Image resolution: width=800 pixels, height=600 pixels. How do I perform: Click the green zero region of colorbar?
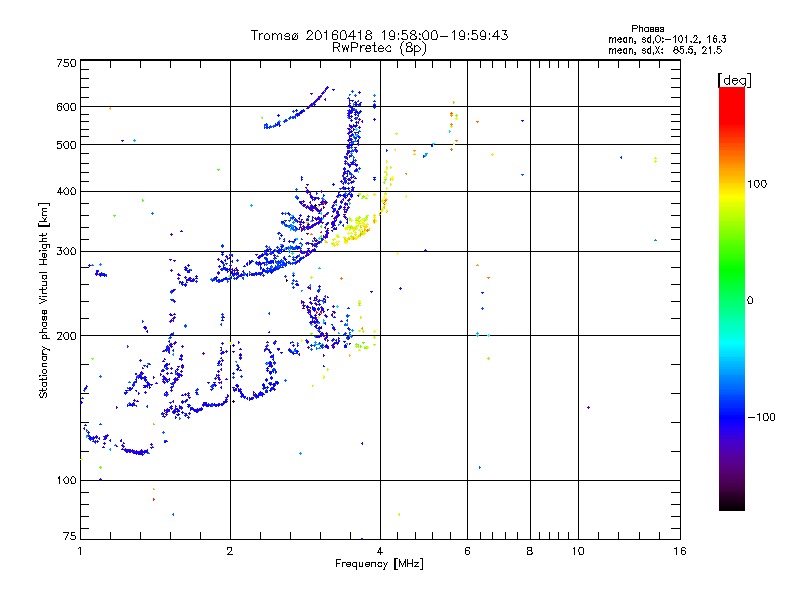click(x=732, y=300)
